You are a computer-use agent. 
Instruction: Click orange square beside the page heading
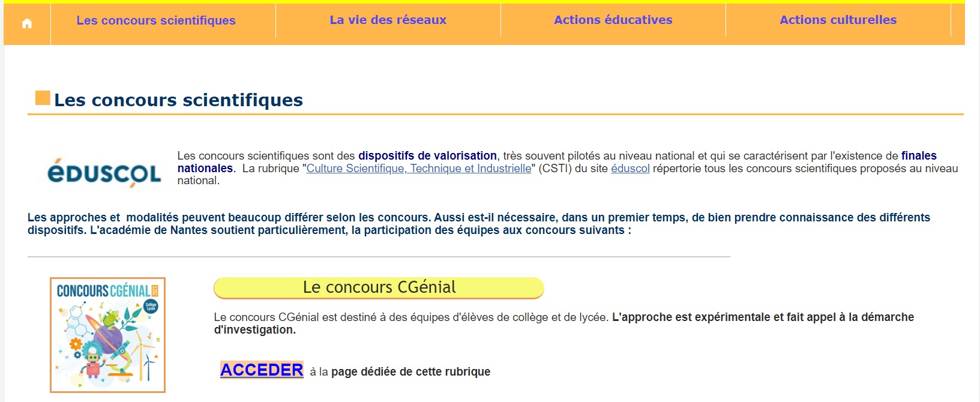(x=43, y=98)
